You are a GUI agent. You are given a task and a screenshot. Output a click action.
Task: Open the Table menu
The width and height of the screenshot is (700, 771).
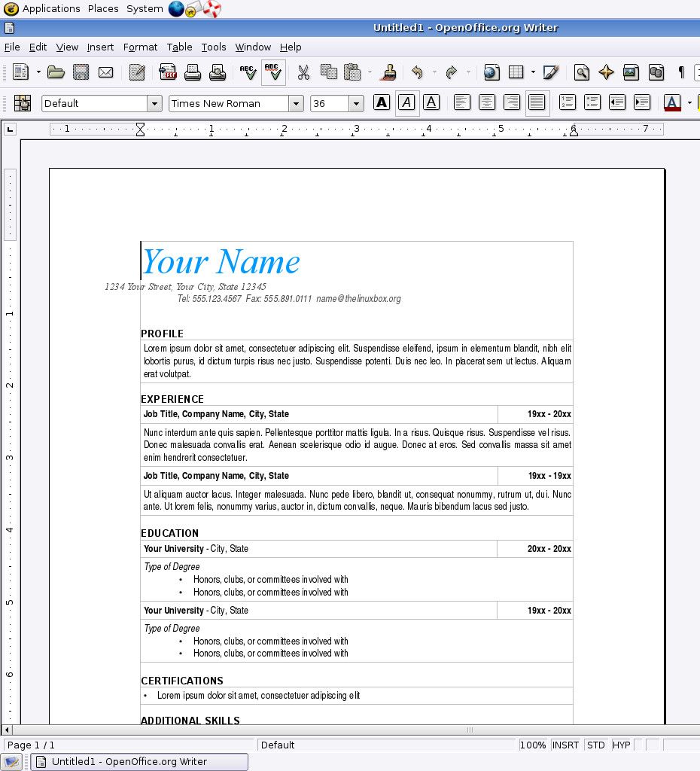(x=179, y=47)
